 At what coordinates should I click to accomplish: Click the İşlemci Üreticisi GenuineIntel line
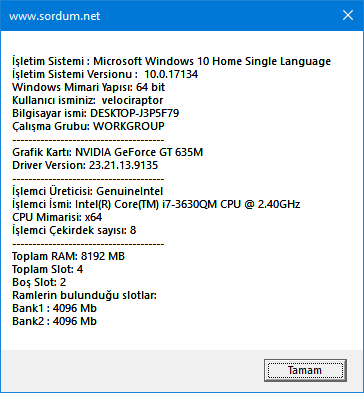(x=88, y=191)
